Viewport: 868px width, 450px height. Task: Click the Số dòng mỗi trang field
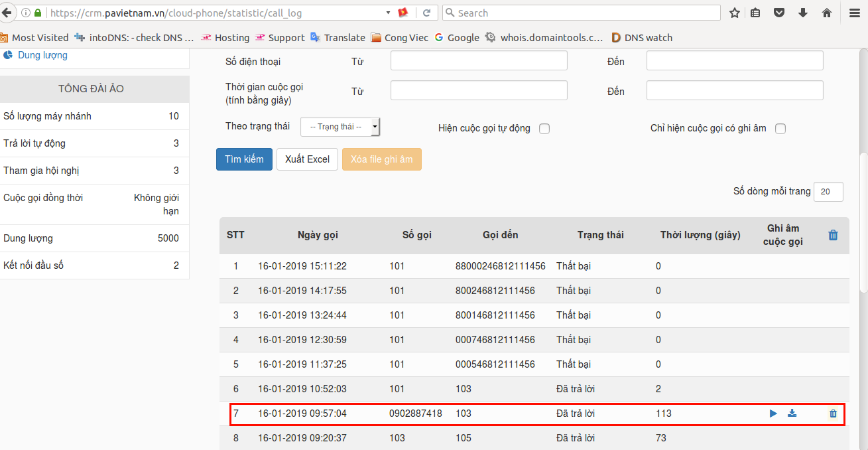[828, 191]
